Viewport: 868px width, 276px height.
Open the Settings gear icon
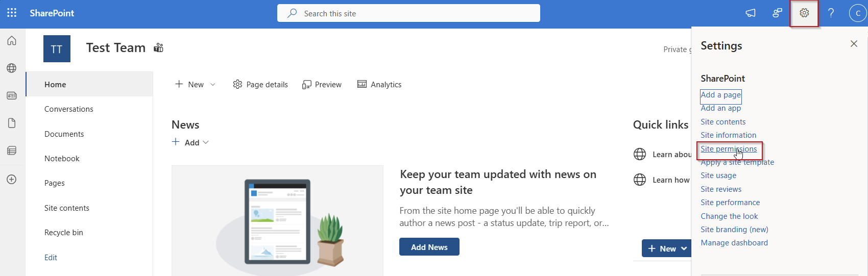click(x=804, y=13)
